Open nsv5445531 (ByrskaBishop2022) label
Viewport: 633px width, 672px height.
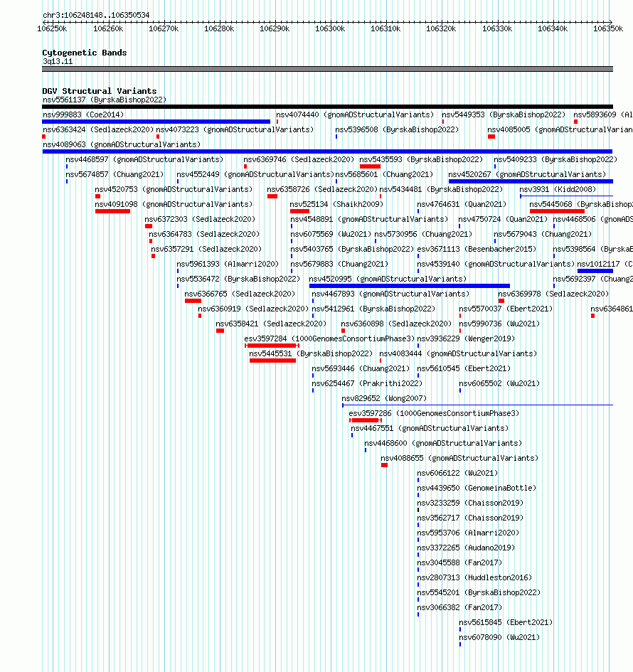tap(311, 353)
